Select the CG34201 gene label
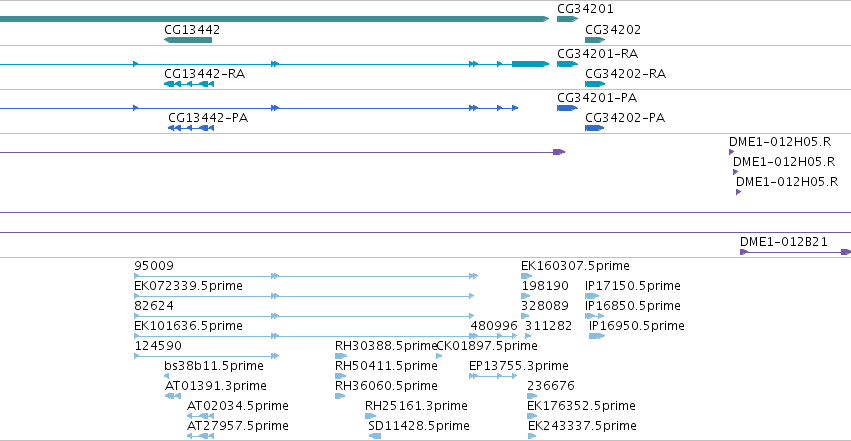Image resolution: width=851 pixels, height=441 pixels. point(585,9)
